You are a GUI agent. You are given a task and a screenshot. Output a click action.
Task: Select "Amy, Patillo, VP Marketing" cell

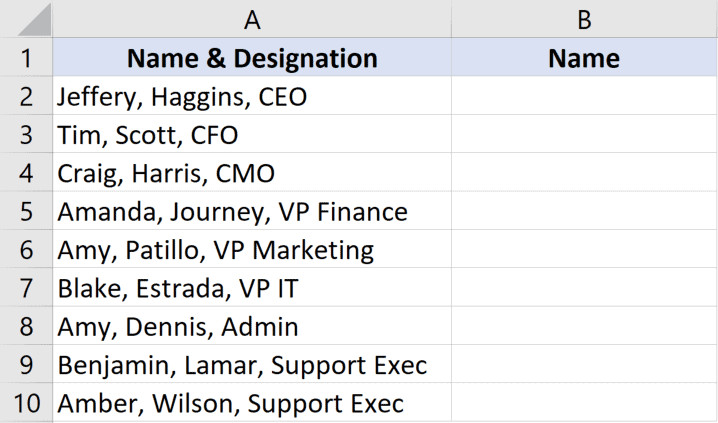pos(252,249)
